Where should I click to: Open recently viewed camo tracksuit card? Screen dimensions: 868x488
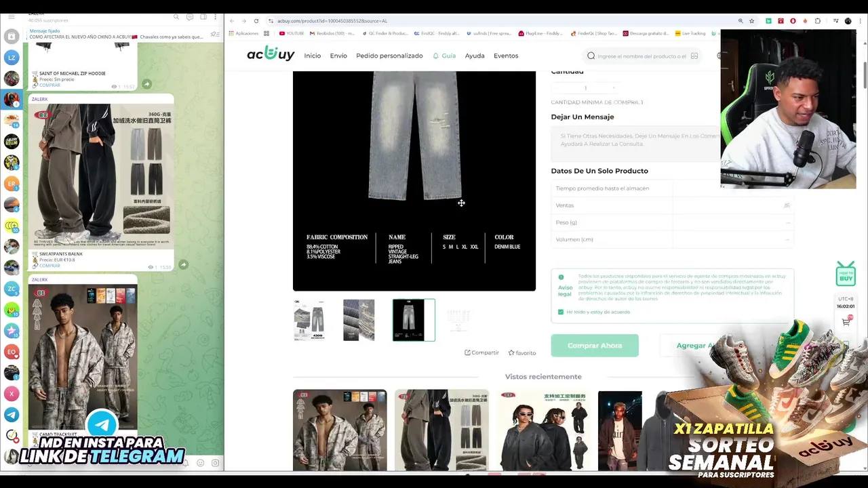340,430
